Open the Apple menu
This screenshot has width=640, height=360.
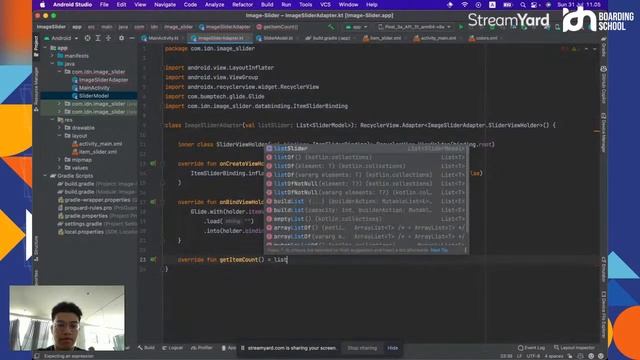(42, 5)
